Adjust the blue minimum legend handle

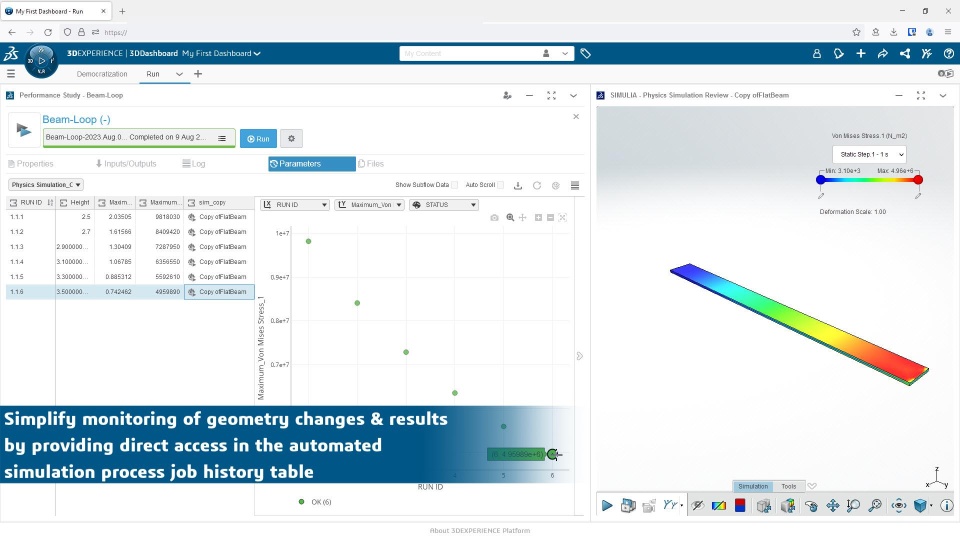(x=821, y=179)
